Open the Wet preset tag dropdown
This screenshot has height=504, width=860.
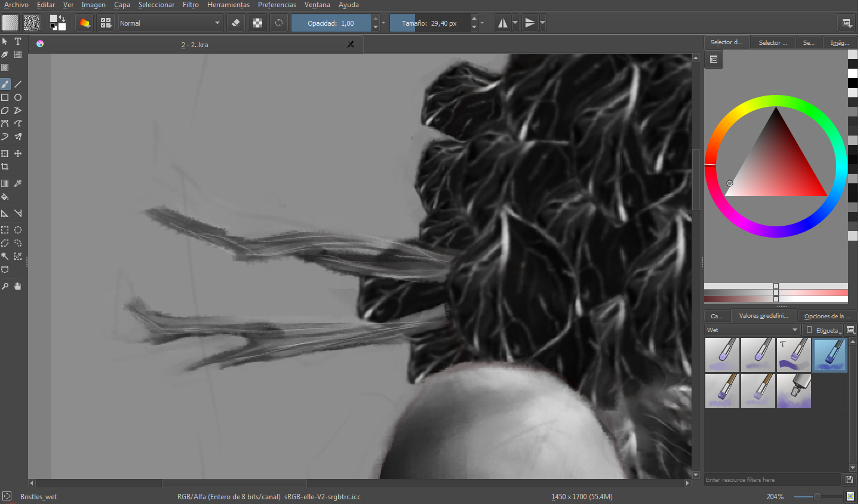click(752, 330)
